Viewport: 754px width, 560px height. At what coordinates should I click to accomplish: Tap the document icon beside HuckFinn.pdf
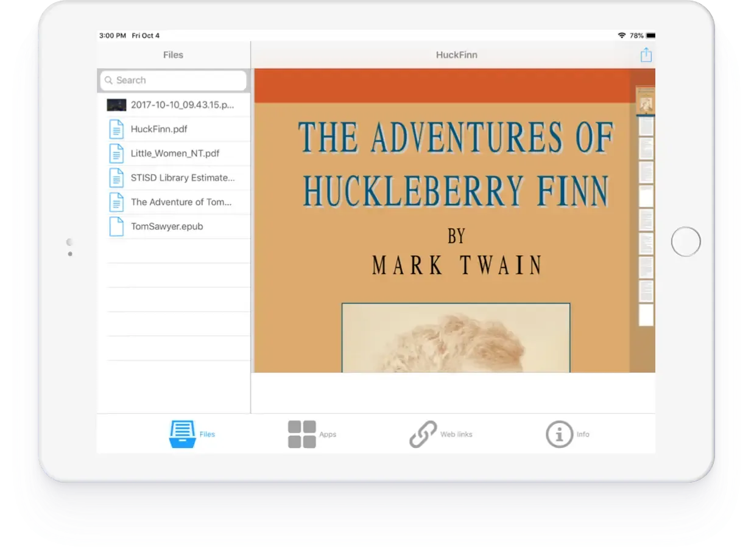116,129
